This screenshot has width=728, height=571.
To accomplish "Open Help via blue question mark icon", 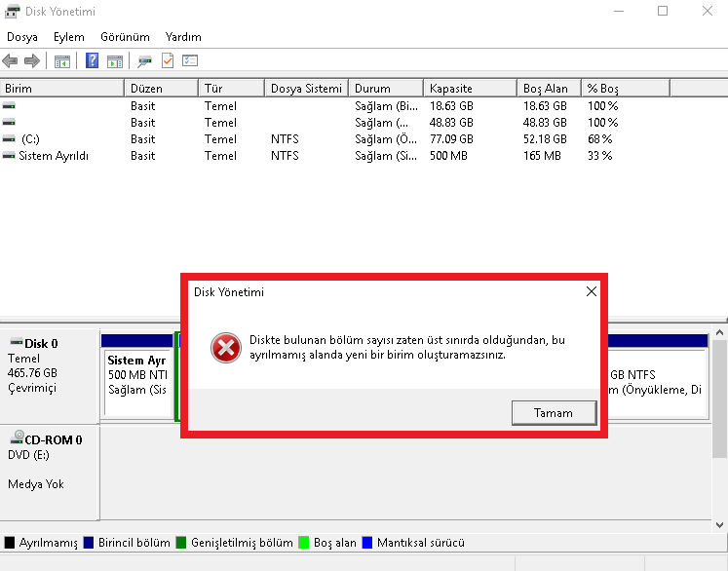I will pyautogui.click(x=92, y=60).
